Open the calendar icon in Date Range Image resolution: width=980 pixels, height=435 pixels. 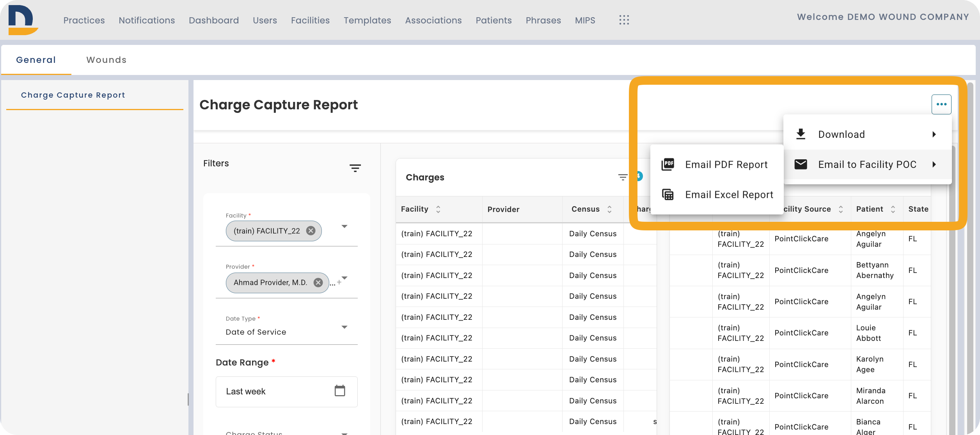pyautogui.click(x=340, y=391)
